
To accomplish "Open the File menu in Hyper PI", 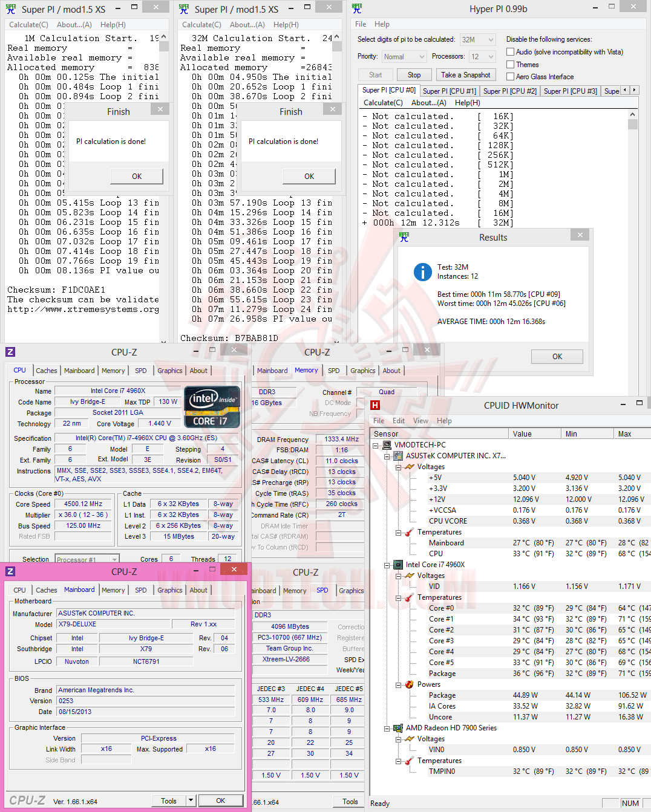I will 361,24.
